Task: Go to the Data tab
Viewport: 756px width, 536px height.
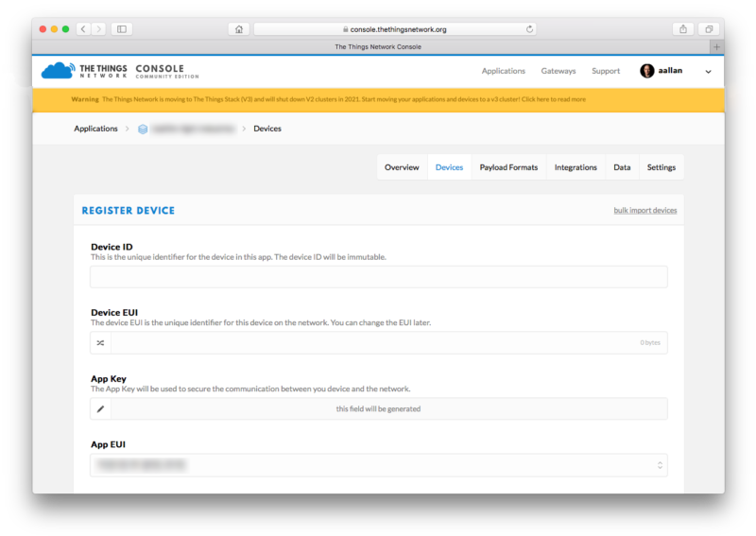Action: (x=622, y=167)
